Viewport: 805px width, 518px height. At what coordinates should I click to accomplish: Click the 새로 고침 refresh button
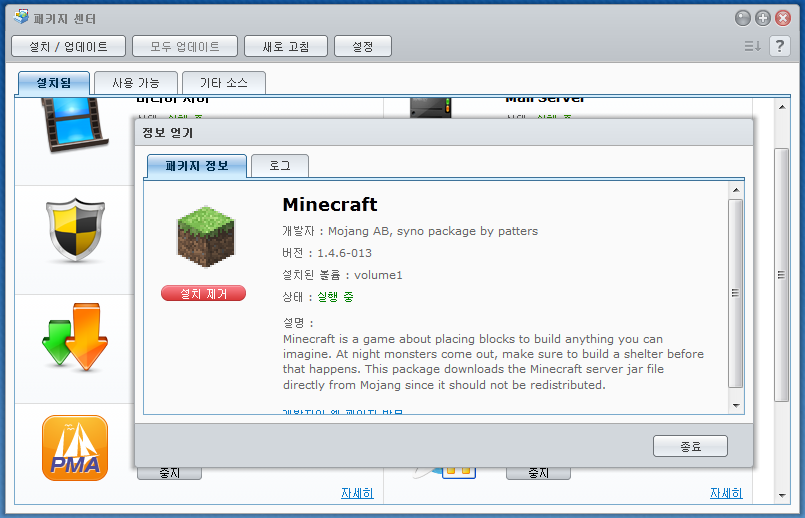[x=286, y=46]
